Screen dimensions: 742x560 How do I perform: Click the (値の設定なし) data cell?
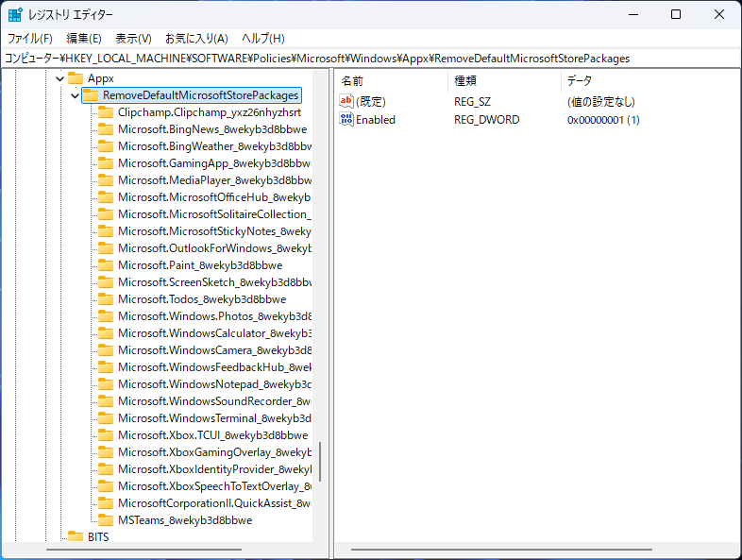pyautogui.click(x=601, y=101)
